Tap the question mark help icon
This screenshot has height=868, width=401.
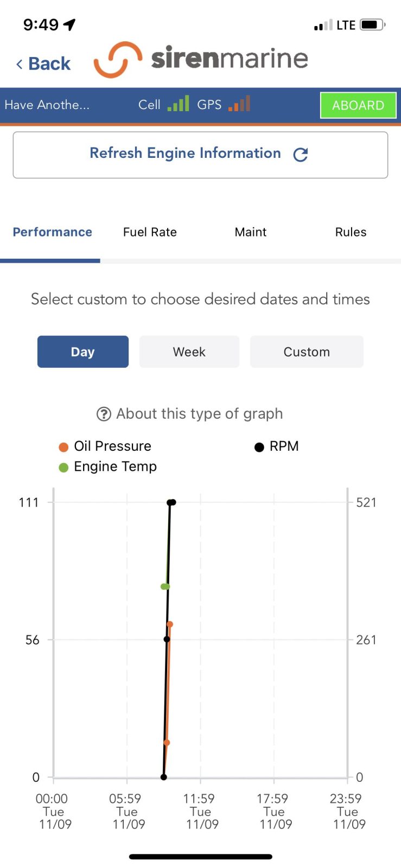tap(103, 414)
